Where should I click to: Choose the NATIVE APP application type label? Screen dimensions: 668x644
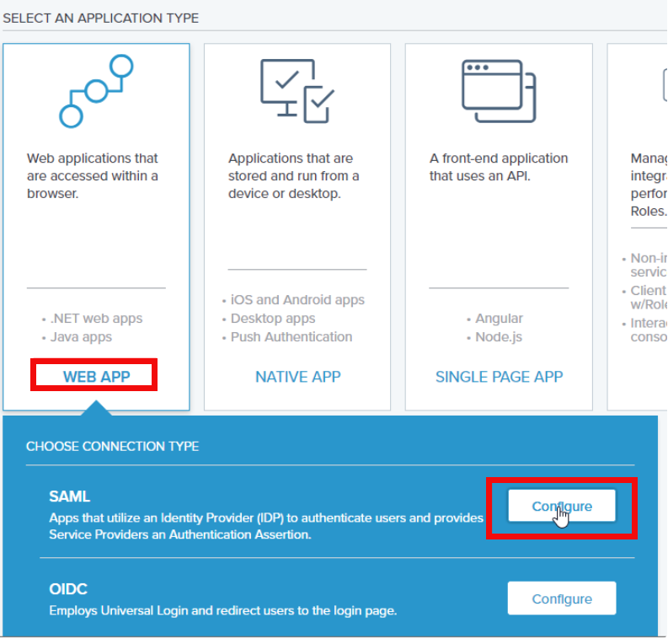297,377
